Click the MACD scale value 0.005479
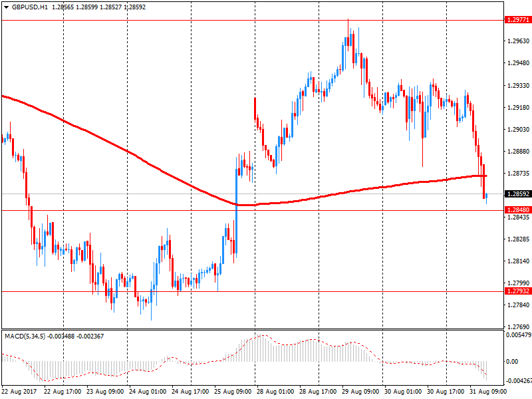Viewport: 532px width, 399px height. pyautogui.click(x=519, y=335)
